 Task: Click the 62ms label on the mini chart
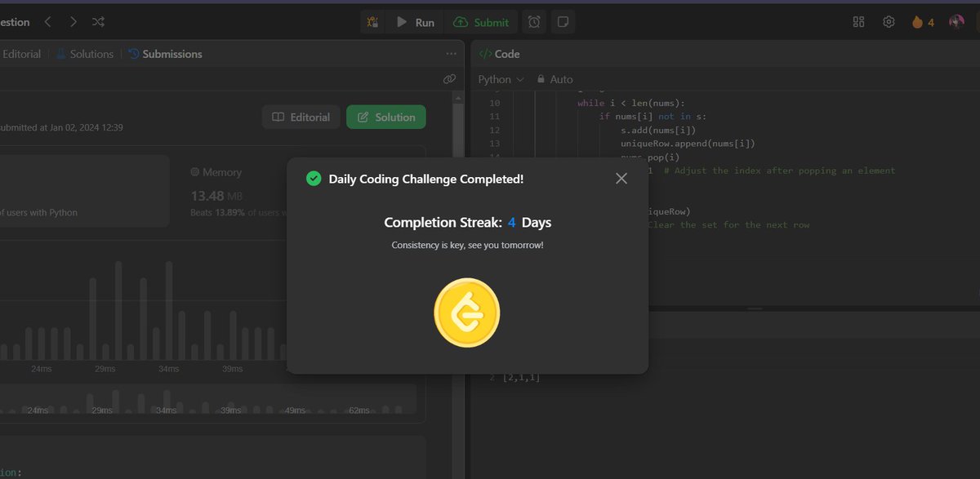click(359, 410)
